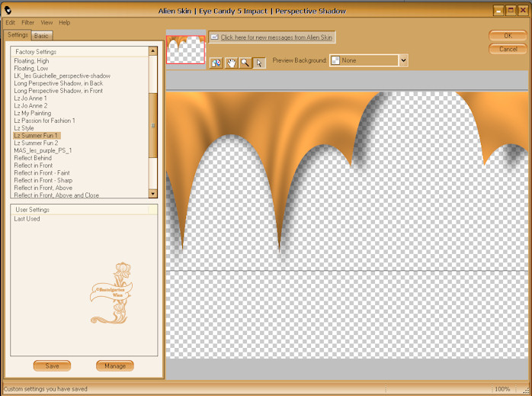Open the Preview Background dropdown arrow
The height and width of the screenshot is (396, 532).
[403, 60]
